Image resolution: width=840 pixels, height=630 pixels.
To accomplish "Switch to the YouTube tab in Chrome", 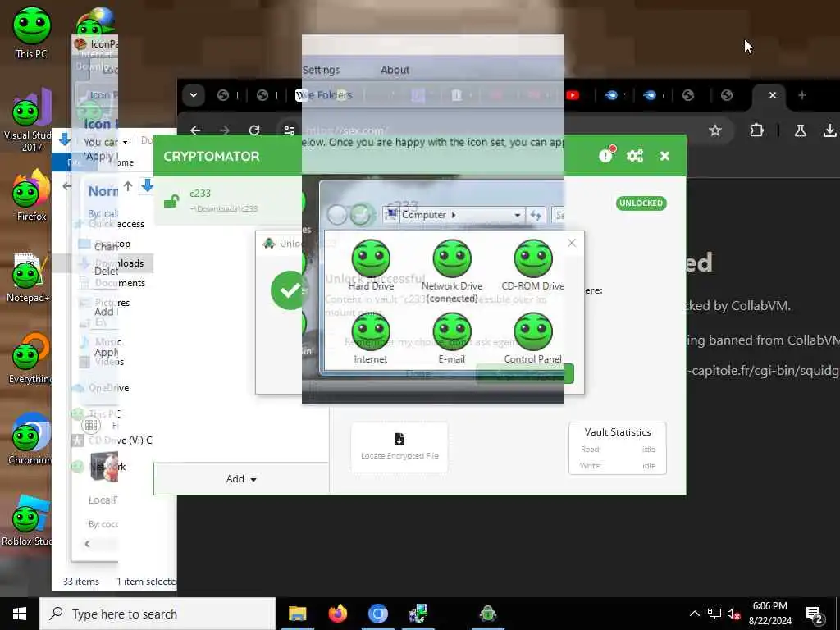I will (572, 95).
